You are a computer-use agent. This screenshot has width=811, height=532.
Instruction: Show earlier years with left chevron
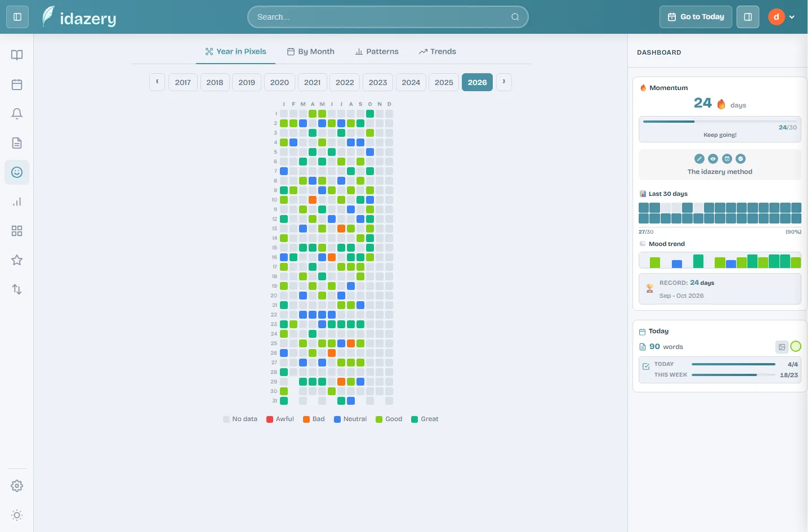click(157, 82)
